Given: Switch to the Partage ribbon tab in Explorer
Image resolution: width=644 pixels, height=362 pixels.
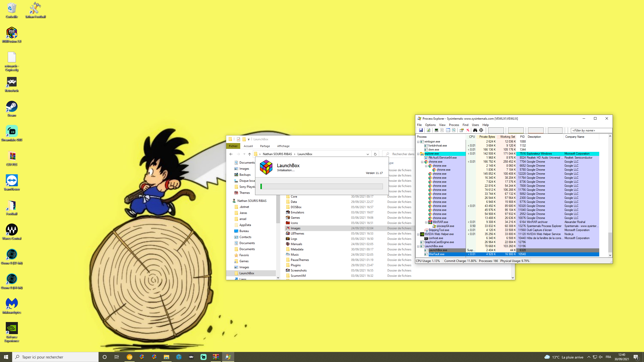Looking at the screenshot, I should (x=265, y=146).
